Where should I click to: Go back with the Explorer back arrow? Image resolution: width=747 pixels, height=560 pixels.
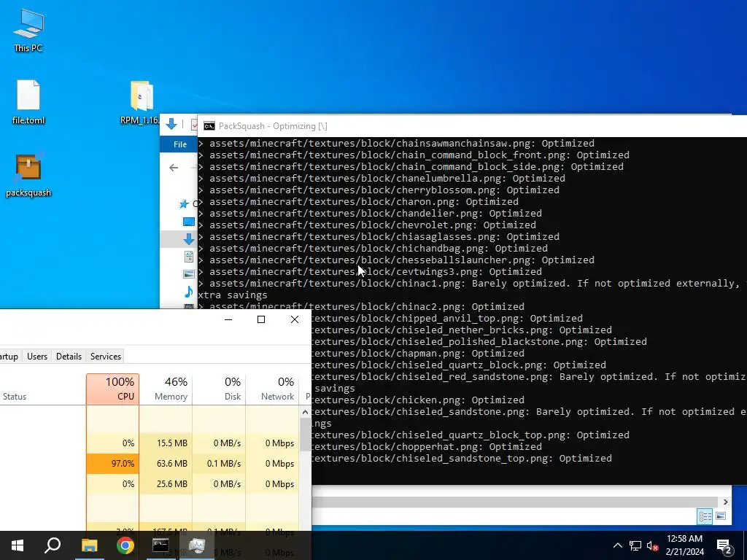(x=174, y=168)
